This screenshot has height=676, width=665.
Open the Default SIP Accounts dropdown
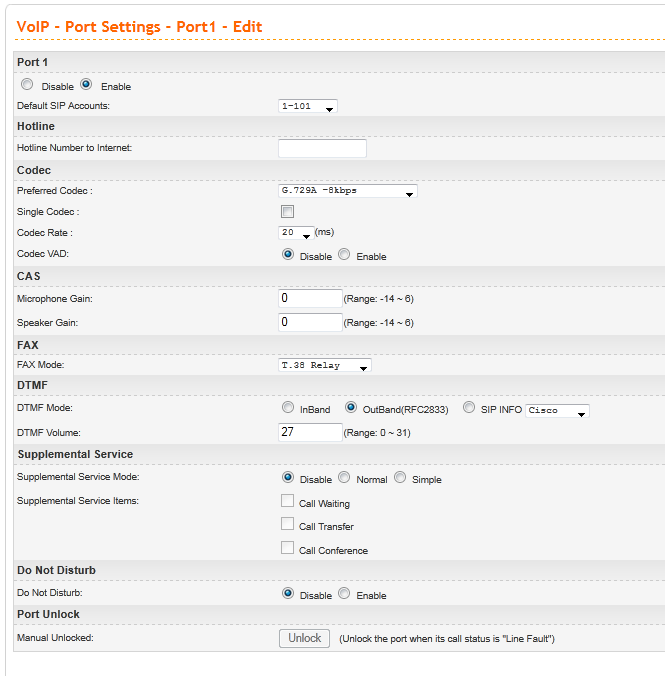[x=308, y=106]
